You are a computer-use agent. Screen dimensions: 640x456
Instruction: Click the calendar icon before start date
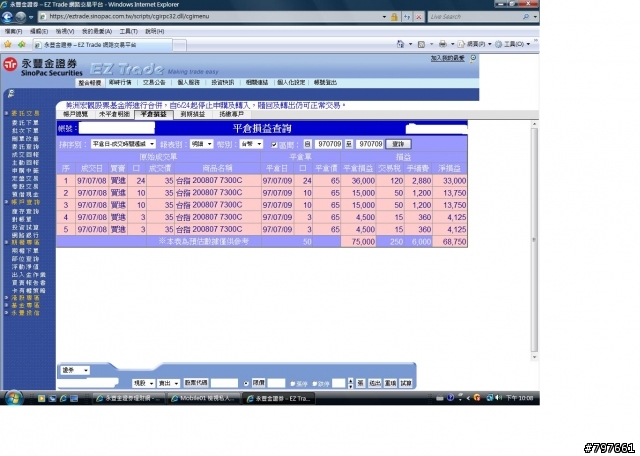(x=307, y=144)
